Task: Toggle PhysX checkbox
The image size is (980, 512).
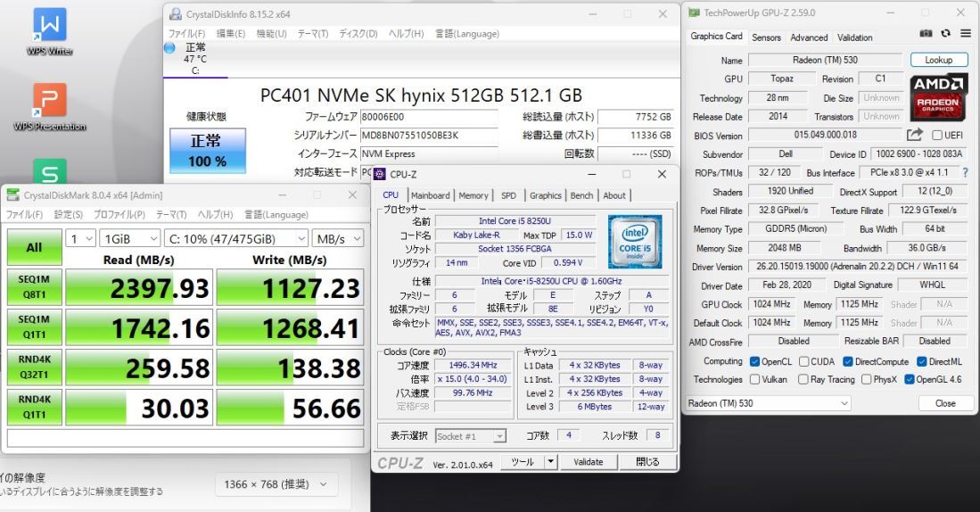Action: click(x=866, y=379)
